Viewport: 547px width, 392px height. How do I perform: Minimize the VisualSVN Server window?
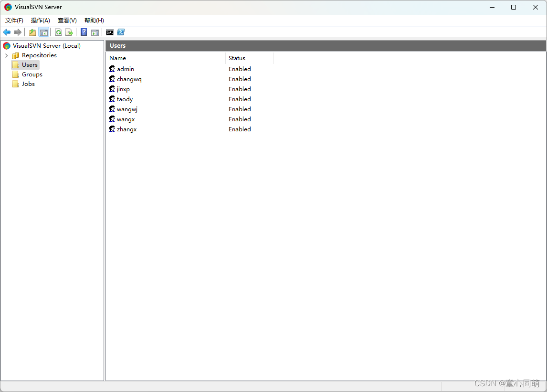click(492, 7)
